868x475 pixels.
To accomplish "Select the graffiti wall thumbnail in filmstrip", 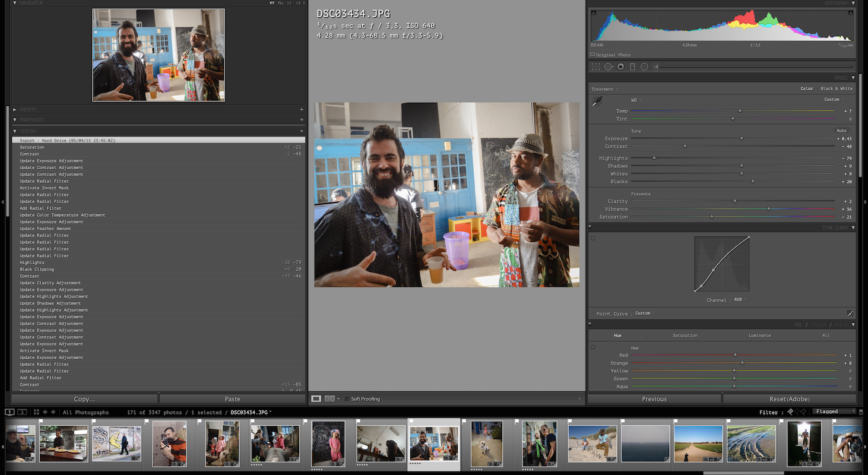I will 116,443.
